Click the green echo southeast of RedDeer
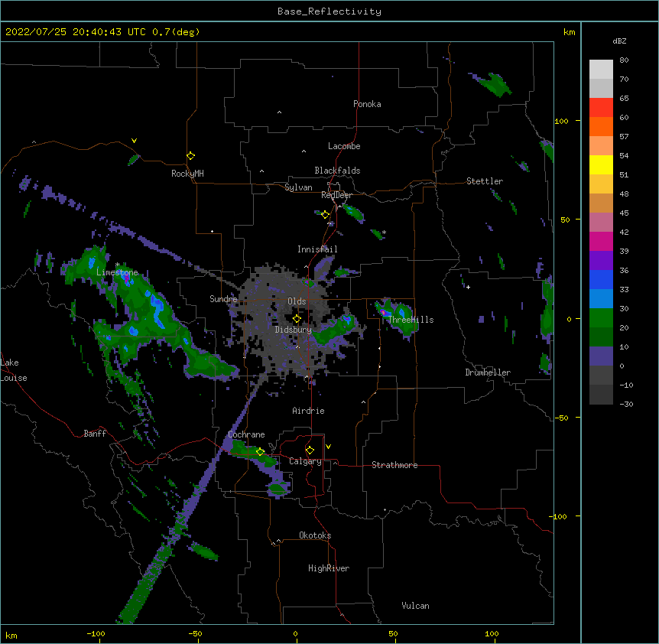The height and width of the screenshot is (644, 659). click(x=353, y=213)
